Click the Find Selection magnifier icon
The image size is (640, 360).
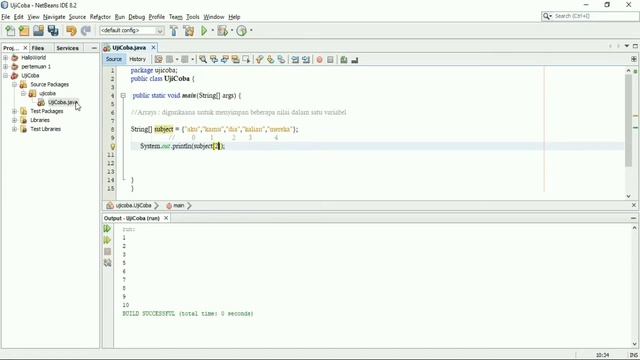coord(203,60)
